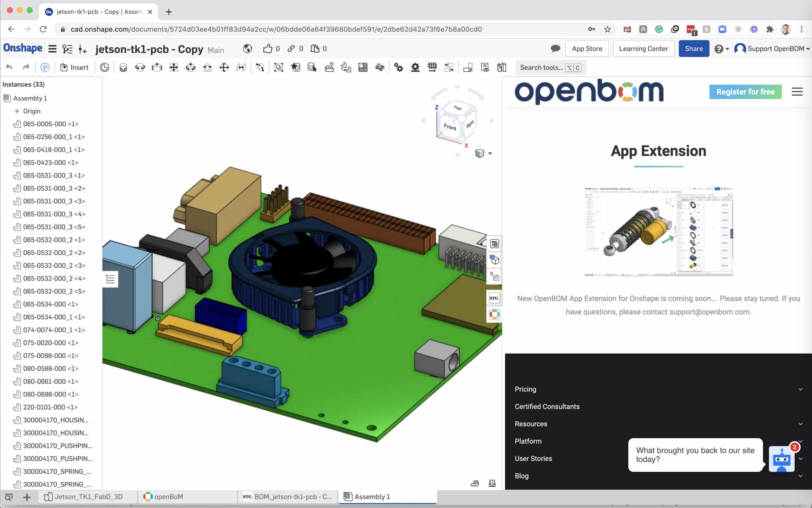Select the Assembly 1 bottom tab
The height and width of the screenshot is (508, 812).
click(x=388, y=497)
